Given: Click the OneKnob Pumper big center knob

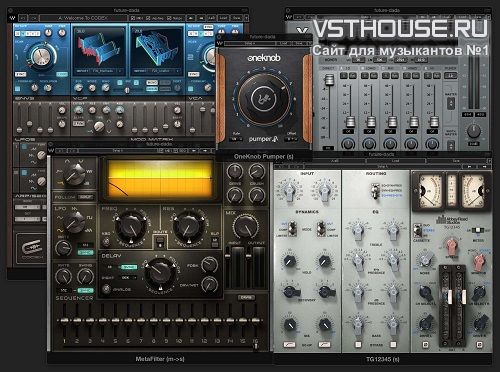Looking at the screenshot, I should (x=264, y=99).
